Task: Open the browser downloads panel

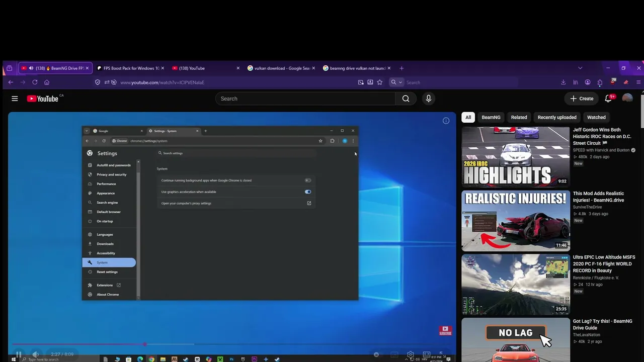Action: [563, 82]
